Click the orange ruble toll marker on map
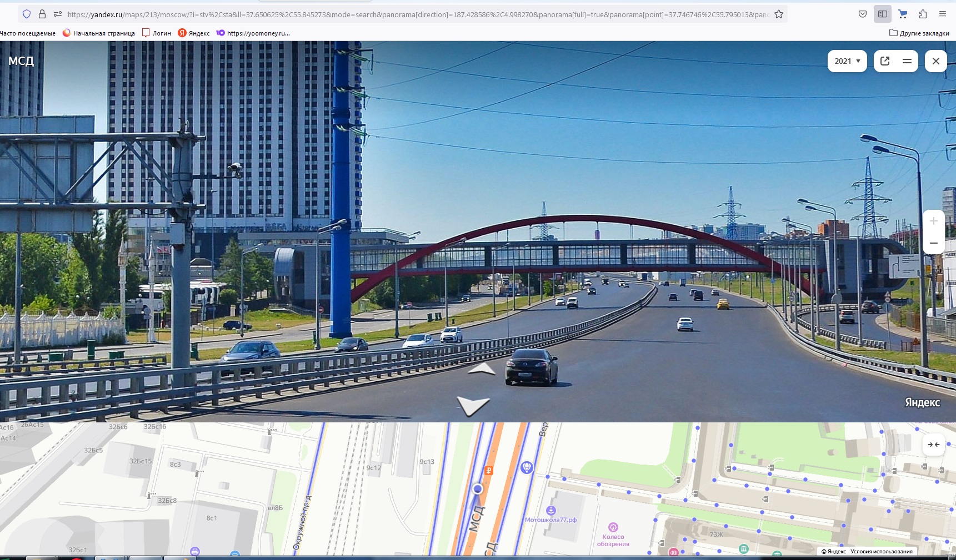The height and width of the screenshot is (560, 956). [488, 471]
